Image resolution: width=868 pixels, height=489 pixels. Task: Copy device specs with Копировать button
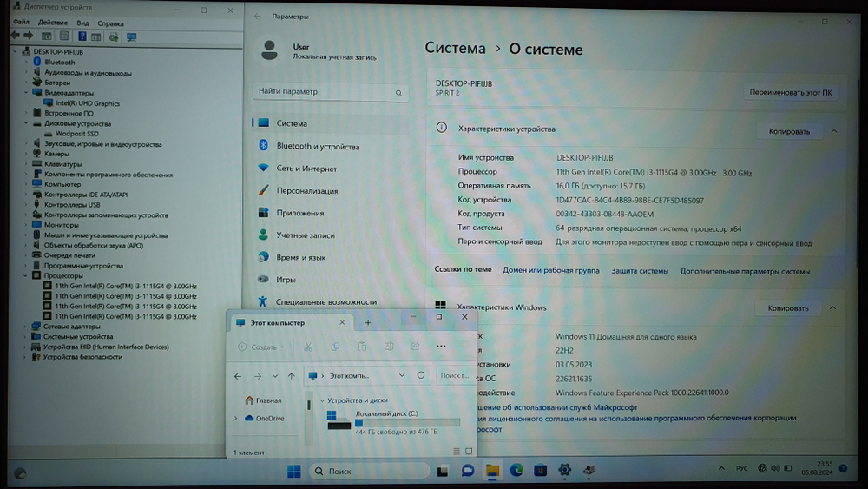click(x=789, y=131)
